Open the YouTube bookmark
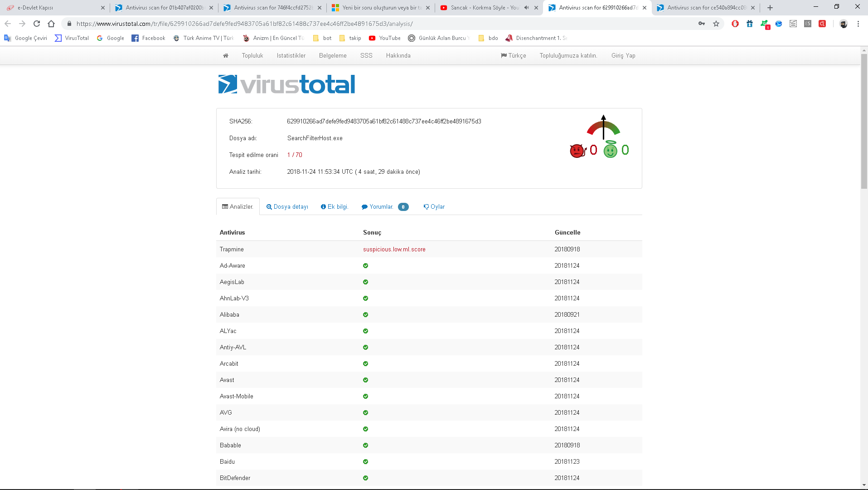868x490 pixels. pos(385,38)
